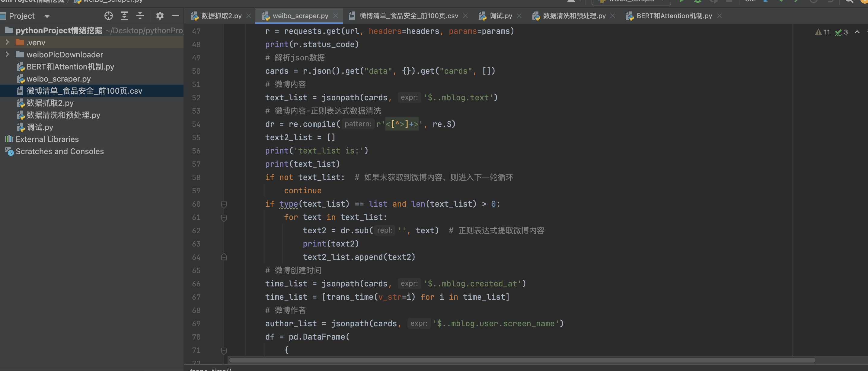The image size is (868, 371).
Task: Click line number 47 in gutter
Action: (x=196, y=31)
